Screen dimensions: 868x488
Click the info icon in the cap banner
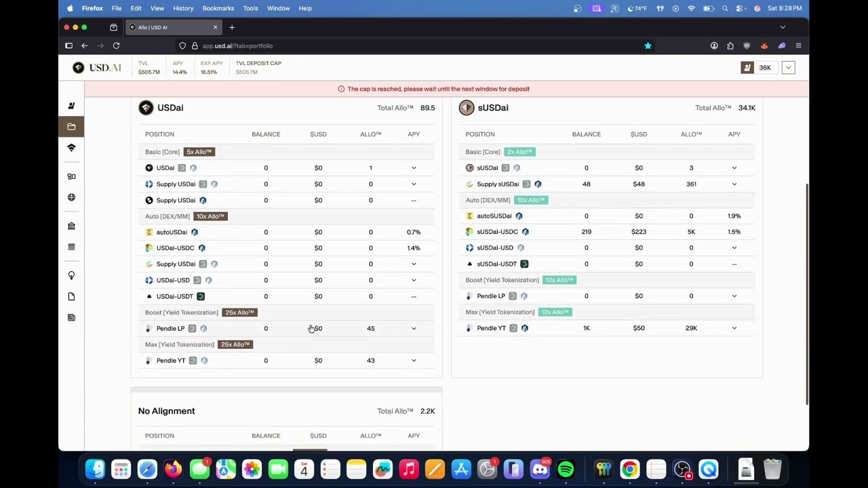341,89
